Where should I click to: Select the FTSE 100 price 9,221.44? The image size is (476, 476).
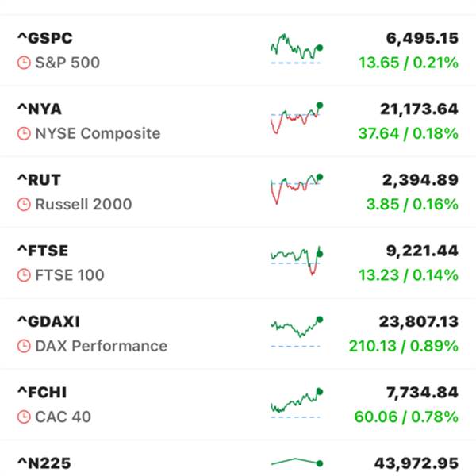click(x=422, y=251)
